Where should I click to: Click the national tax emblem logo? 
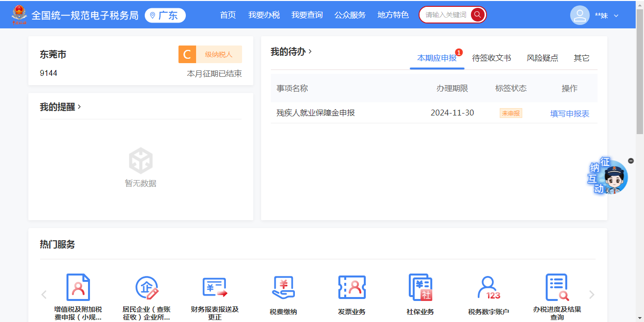click(20, 15)
